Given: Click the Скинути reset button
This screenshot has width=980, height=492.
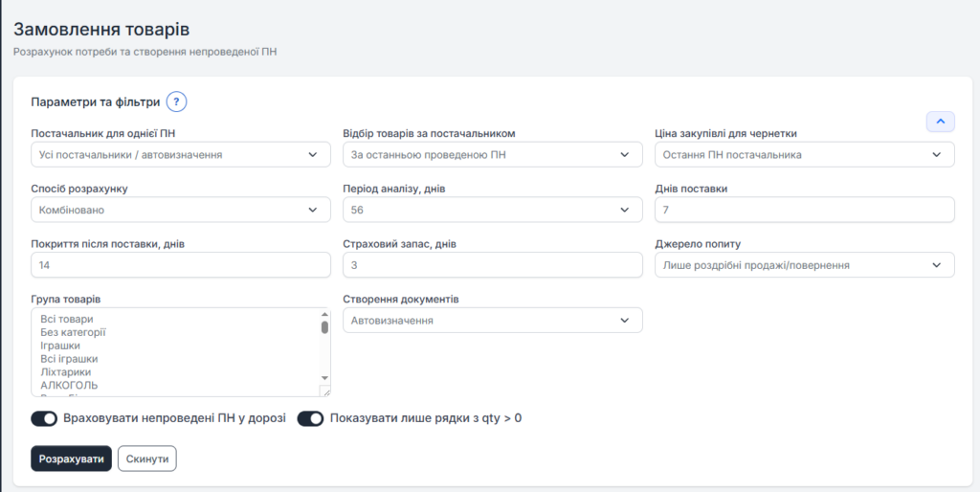Looking at the screenshot, I should (146, 459).
